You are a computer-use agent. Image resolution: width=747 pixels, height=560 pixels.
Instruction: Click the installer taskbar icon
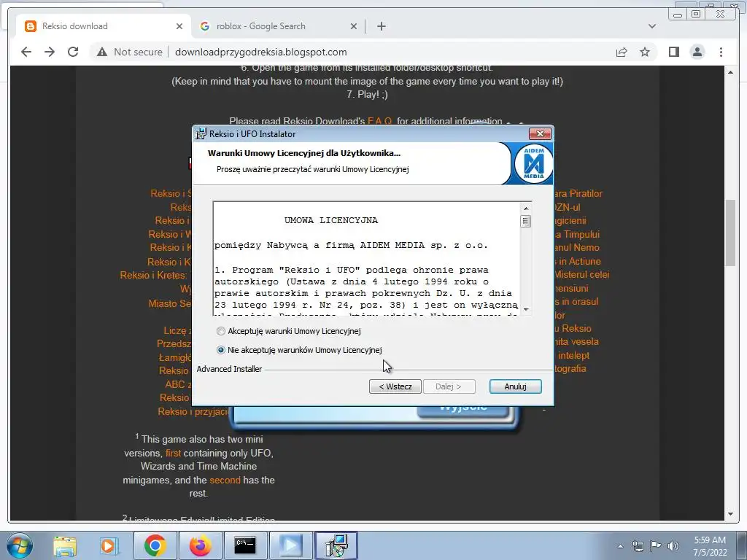coord(336,545)
